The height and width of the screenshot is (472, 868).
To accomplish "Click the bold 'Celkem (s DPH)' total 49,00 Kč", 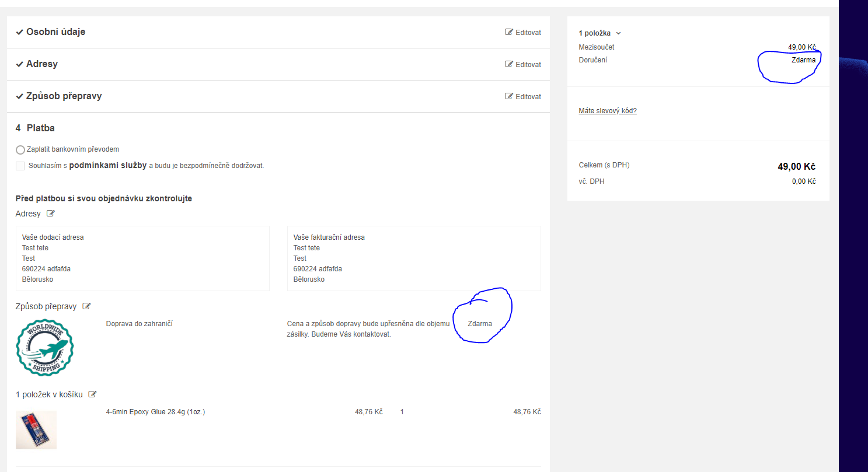I will 797,166.
